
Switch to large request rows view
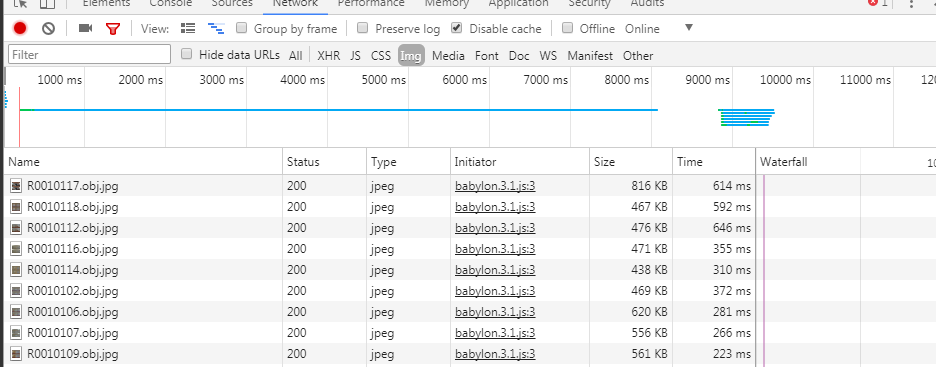coord(188,28)
